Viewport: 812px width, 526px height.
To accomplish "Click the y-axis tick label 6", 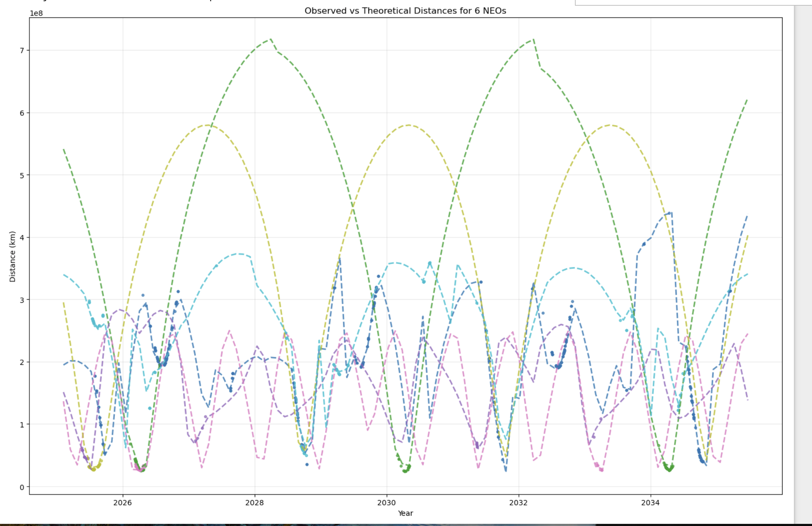I will pos(22,113).
